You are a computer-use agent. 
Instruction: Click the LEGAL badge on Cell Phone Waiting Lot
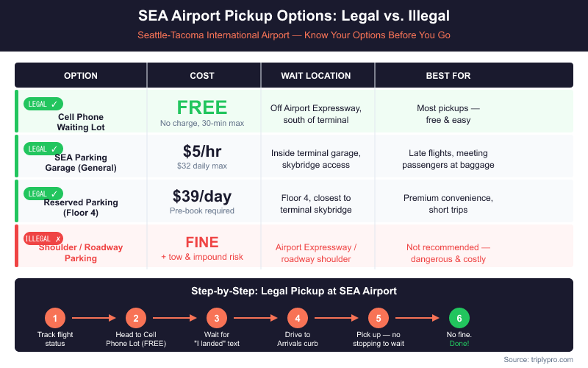tap(42, 104)
